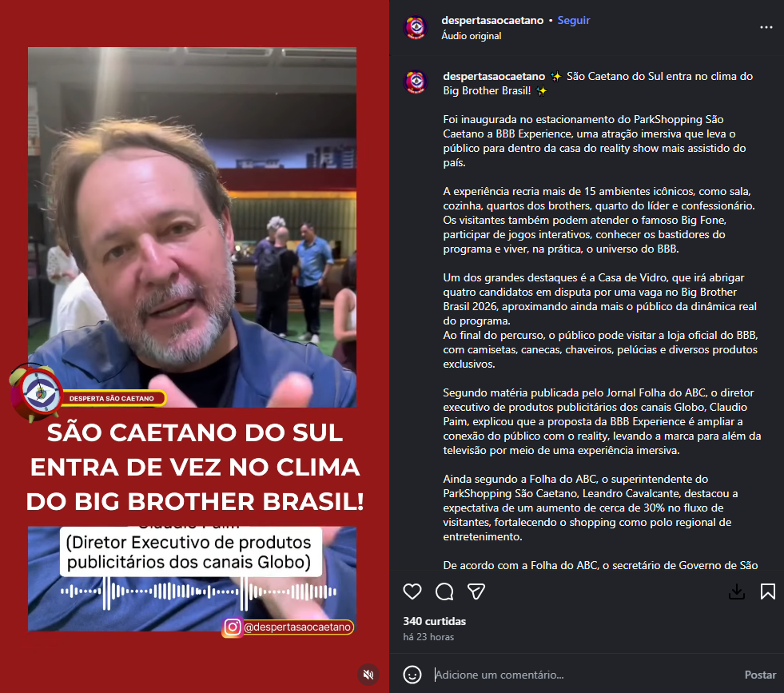Open despertasaocaetano profile from header username
This screenshot has width=784, height=693.
coord(492,21)
